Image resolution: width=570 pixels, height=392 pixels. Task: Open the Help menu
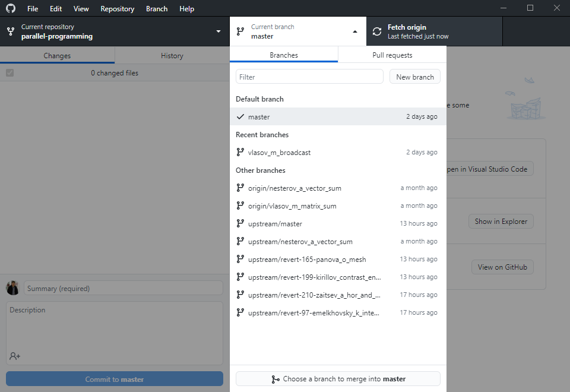click(186, 9)
